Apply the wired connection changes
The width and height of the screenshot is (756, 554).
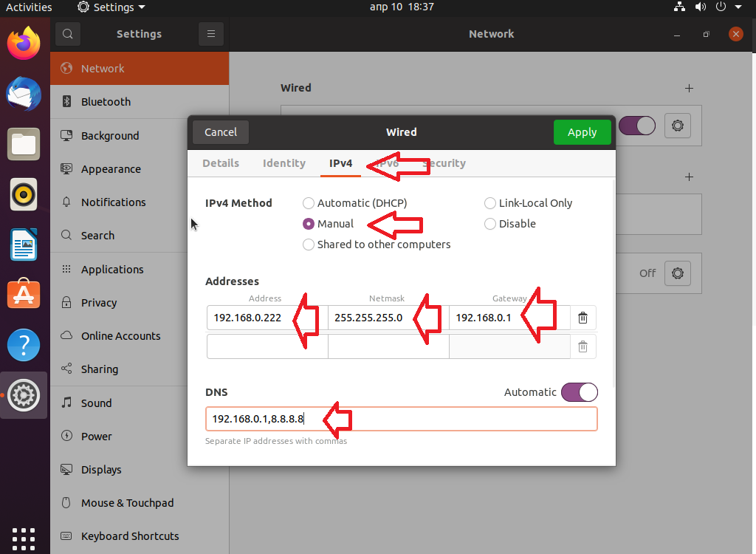[x=582, y=132]
